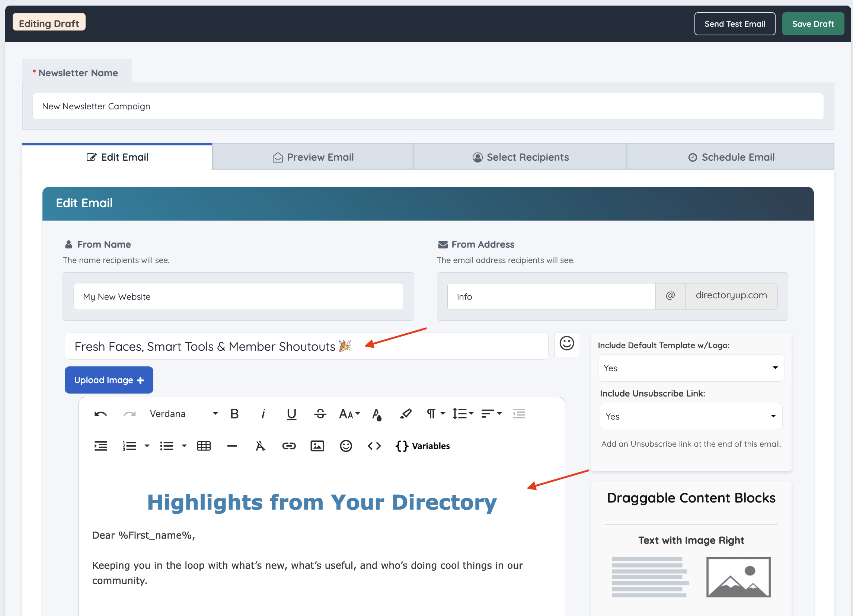Open the text color picker icon
The image size is (853, 616).
(377, 414)
